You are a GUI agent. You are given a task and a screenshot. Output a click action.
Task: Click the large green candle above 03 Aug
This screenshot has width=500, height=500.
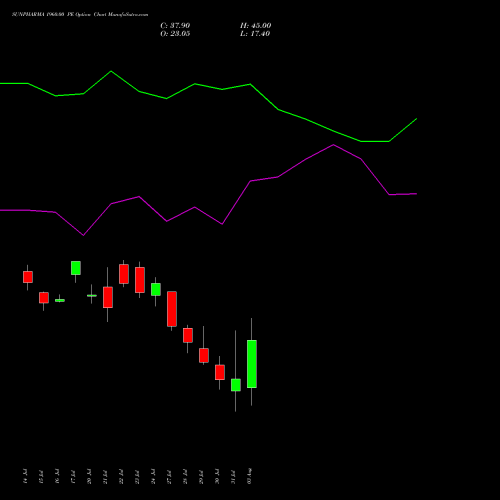click(x=252, y=364)
